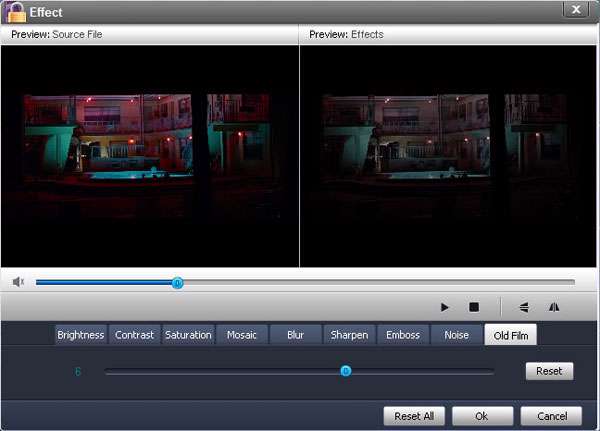Image resolution: width=600 pixels, height=431 pixels.
Task: Click the Reset All button
Action: click(x=414, y=416)
